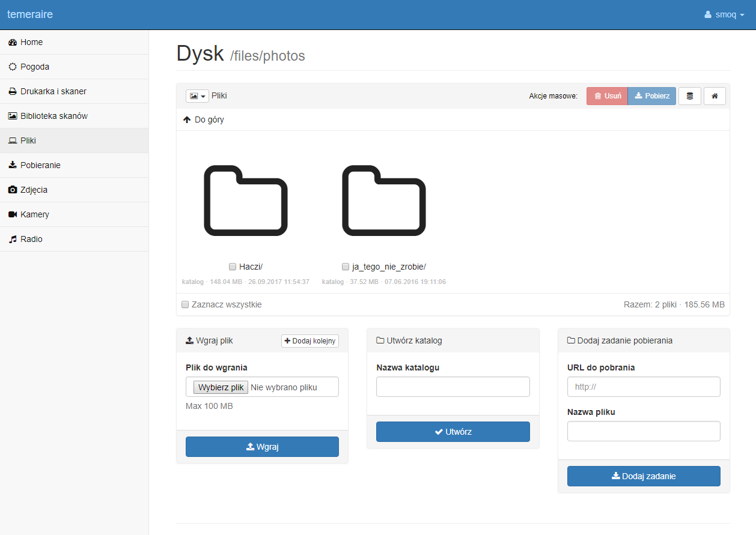The width and height of the screenshot is (756, 535).
Task: Open Kamery from the sidebar
Action: (x=34, y=214)
